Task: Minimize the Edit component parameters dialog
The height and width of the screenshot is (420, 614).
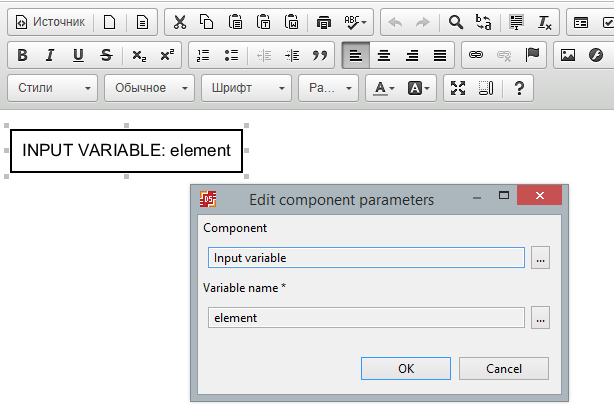Action: (477, 197)
